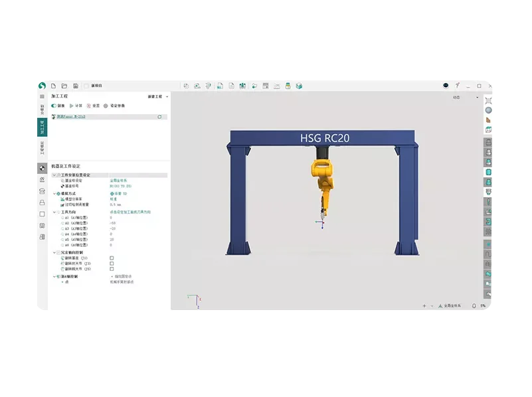Click the HSG RC20 gantry beam
The image size is (532, 397).
point(322,138)
